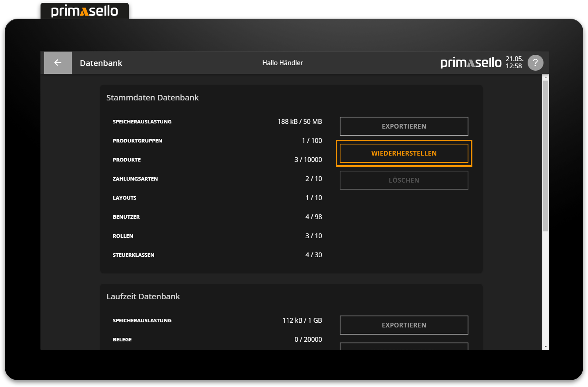
Task: Export the Stammdaten database
Action: (404, 126)
